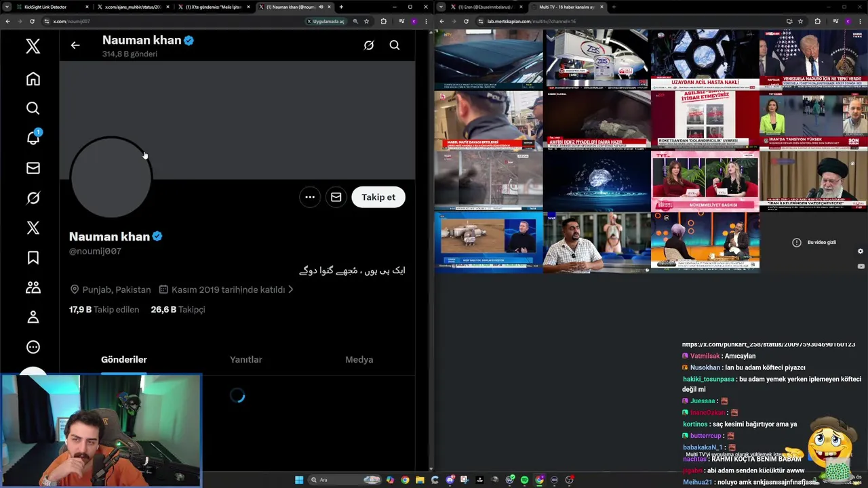Click the Bu video gizli notice

coord(814,243)
